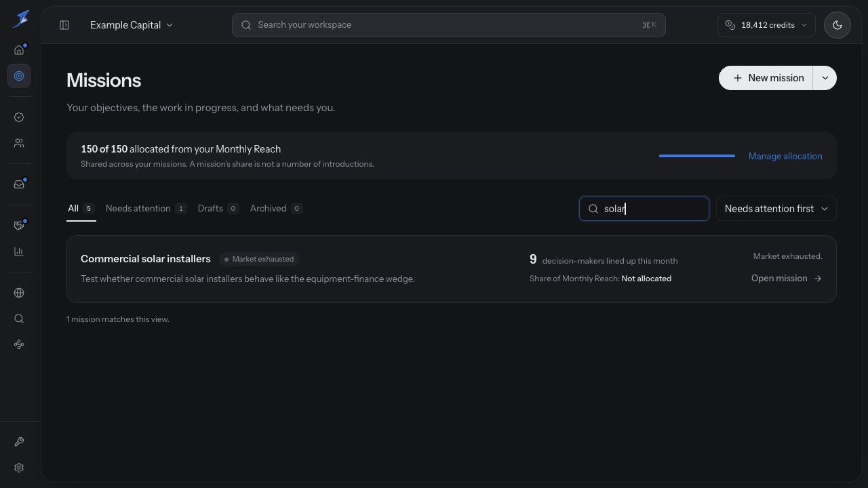Switch to the Needs attention tab
This screenshot has width=868, height=488.
(146, 209)
